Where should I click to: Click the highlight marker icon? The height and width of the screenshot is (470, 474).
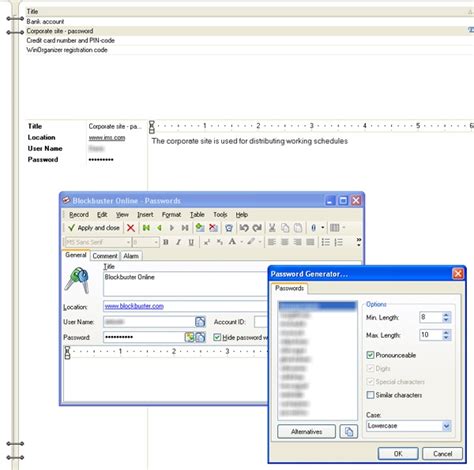coord(251,242)
